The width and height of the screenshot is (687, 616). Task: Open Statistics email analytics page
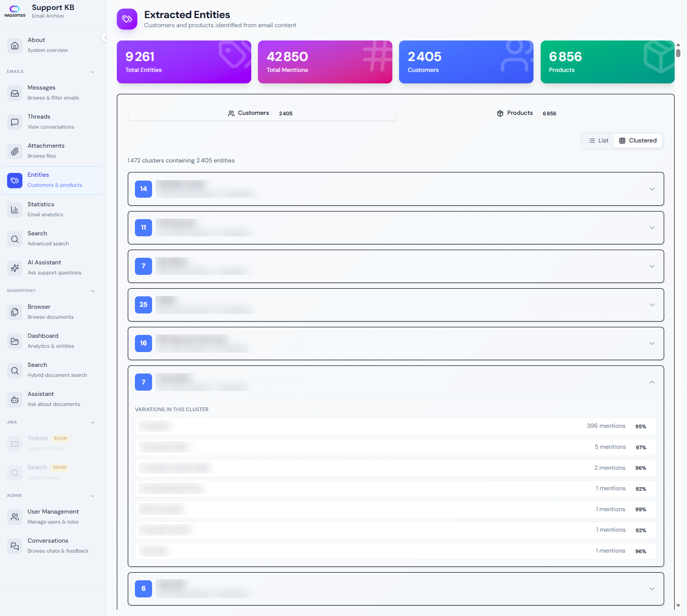point(51,210)
